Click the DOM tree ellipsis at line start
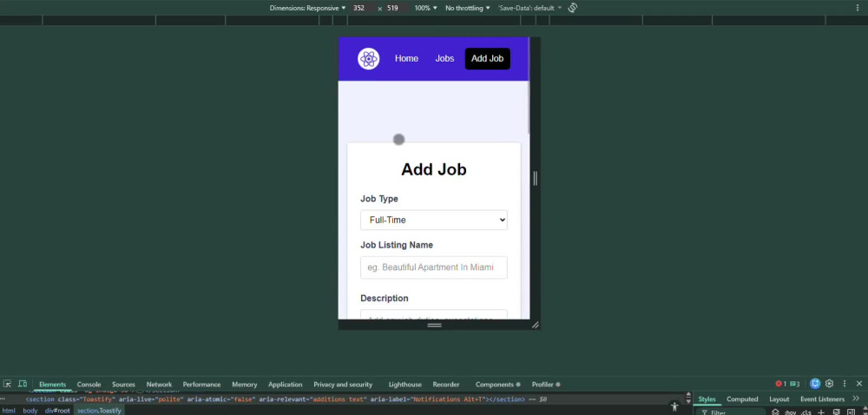868x415 pixels. point(3,399)
